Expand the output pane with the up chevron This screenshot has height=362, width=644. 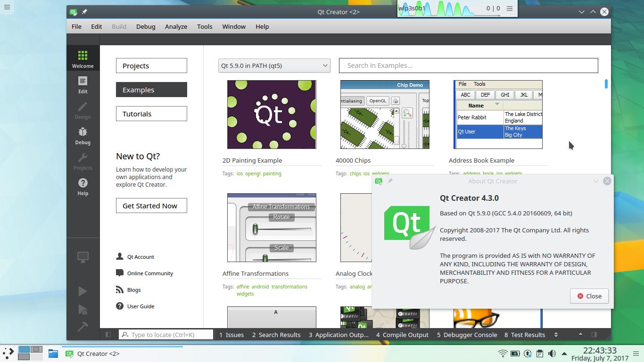580,335
